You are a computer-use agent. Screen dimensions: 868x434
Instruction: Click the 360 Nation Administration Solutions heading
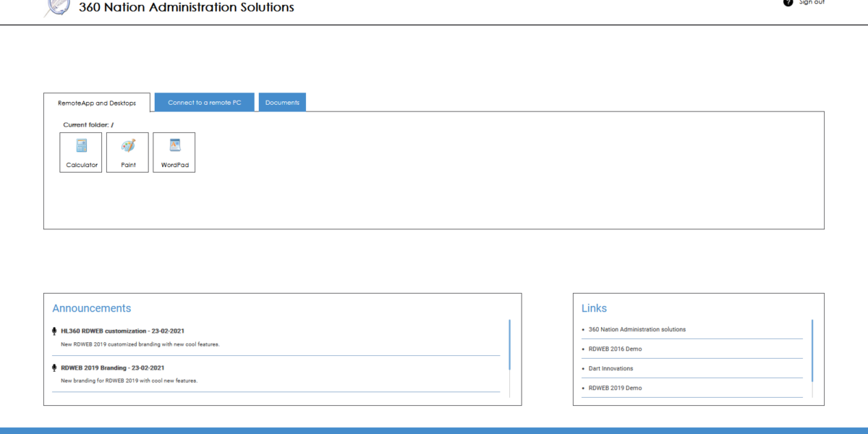coord(187,8)
